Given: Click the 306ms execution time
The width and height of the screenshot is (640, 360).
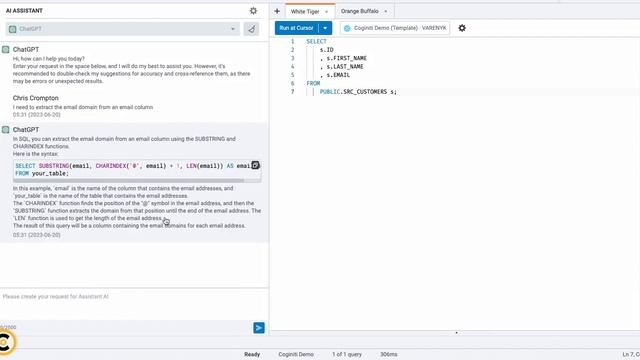Looking at the screenshot, I should click(x=389, y=354).
